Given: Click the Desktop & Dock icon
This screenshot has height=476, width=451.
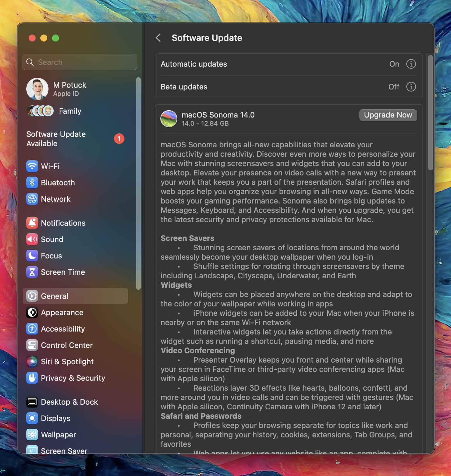Looking at the screenshot, I should (x=32, y=402).
